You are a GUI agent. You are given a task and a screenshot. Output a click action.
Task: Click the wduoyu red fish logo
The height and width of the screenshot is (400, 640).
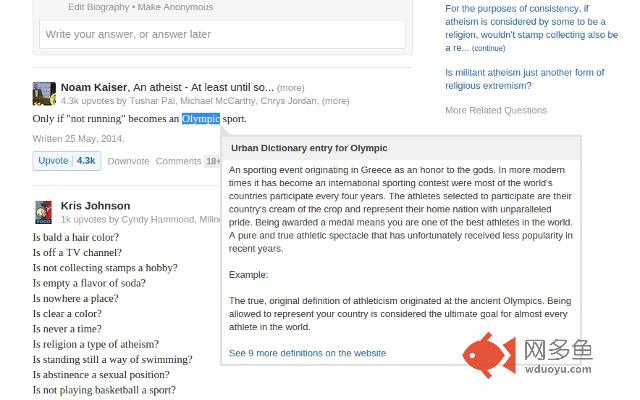click(489, 356)
